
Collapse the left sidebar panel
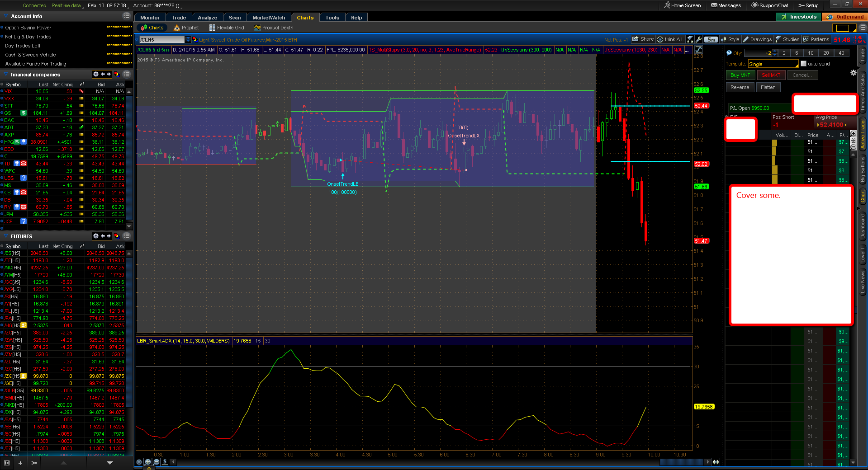(7, 463)
